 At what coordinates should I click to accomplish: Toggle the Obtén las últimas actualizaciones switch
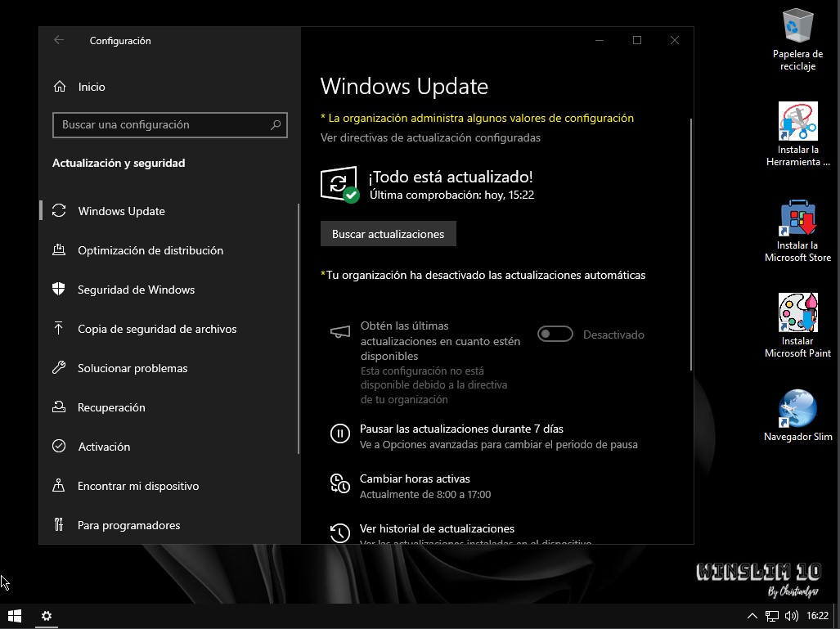(555, 335)
